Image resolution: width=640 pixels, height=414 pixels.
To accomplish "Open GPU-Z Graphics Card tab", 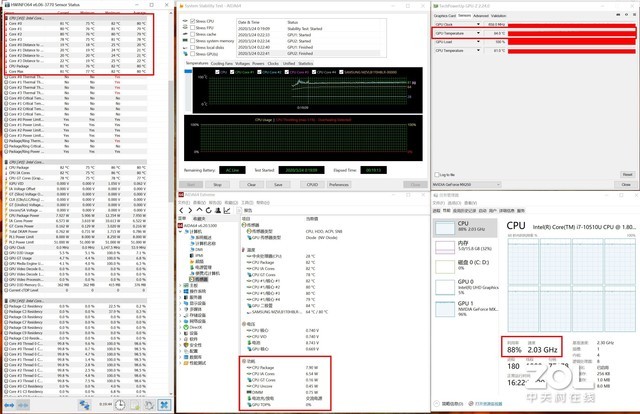I will pyautogui.click(x=444, y=16).
